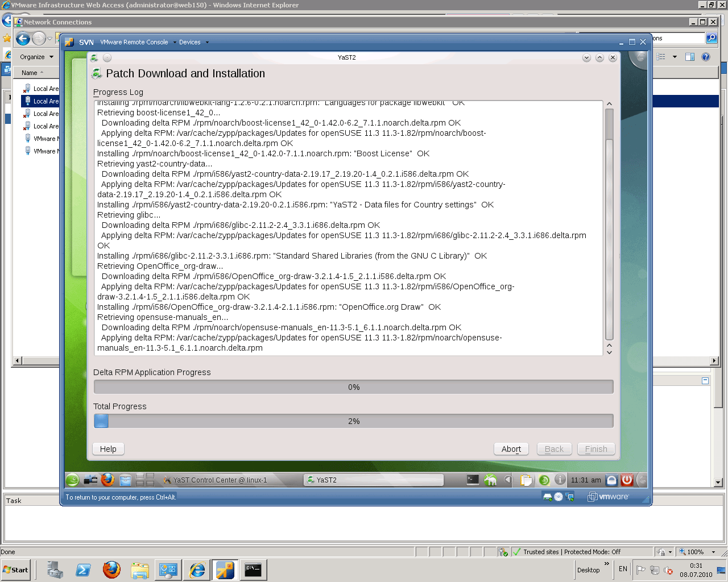Click the KDE panel clock showing 11:31 am
728x582 pixels.
coord(586,480)
